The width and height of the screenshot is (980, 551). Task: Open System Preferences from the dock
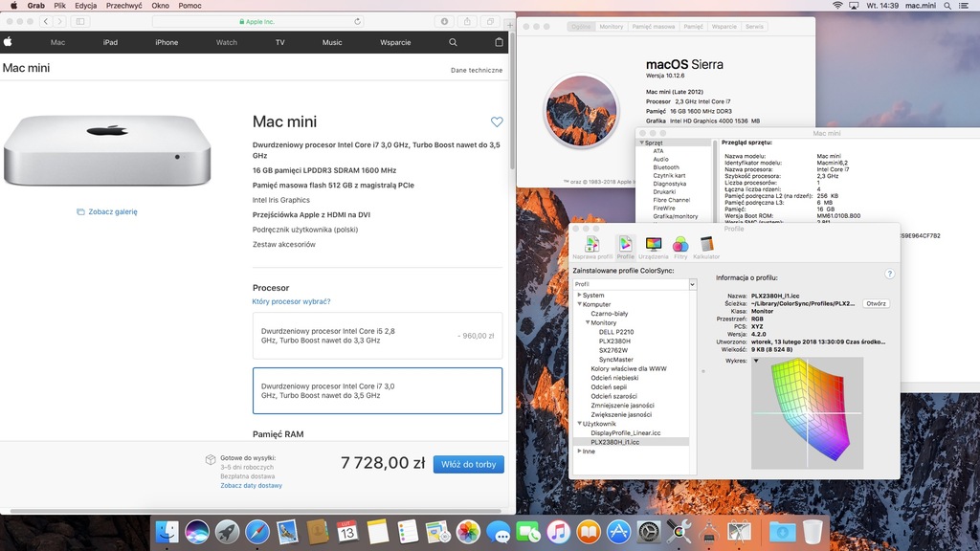click(x=649, y=532)
